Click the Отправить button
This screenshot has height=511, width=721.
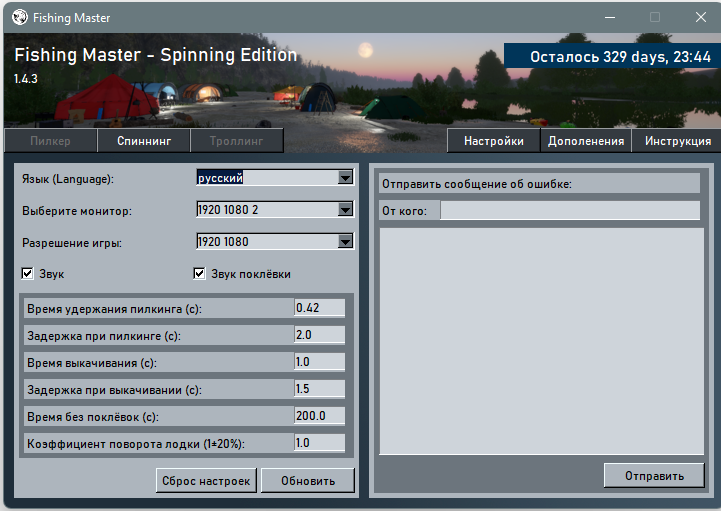click(654, 476)
